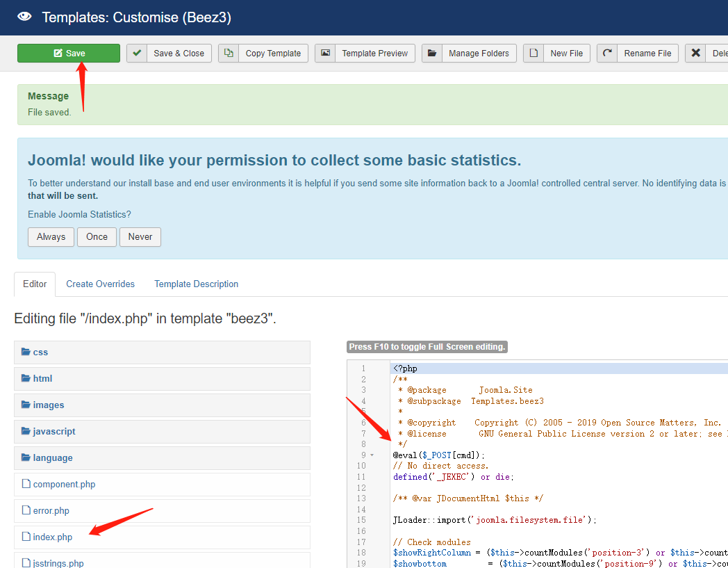Viewport: 728px width, 568px height.
Task: Click the green Save button
Action: [x=69, y=53]
